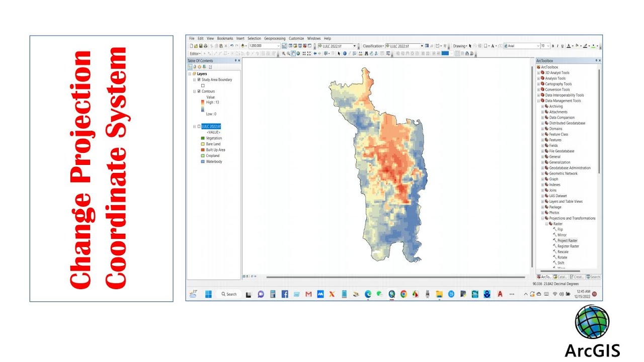
Task: Click the taskbar Search box
Action: pos(228,294)
